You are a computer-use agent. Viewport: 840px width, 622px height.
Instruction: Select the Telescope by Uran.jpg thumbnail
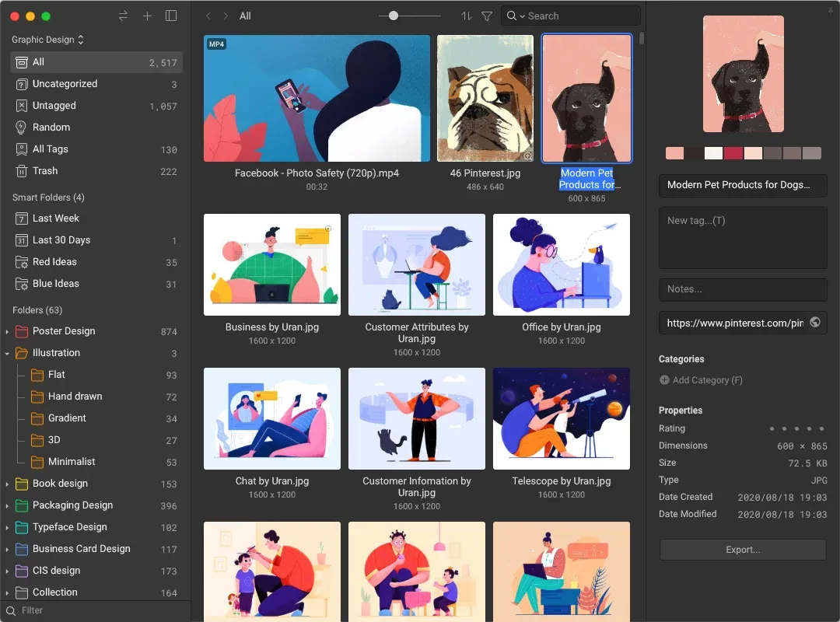[x=561, y=418]
